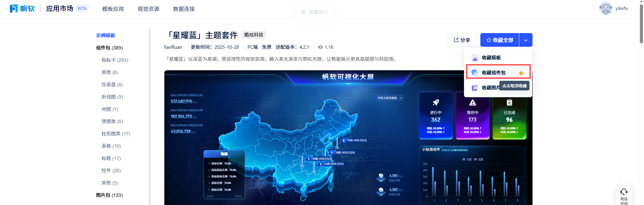Select 其他 (8) subcategory

pyautogui.click(x=110, y=72)
